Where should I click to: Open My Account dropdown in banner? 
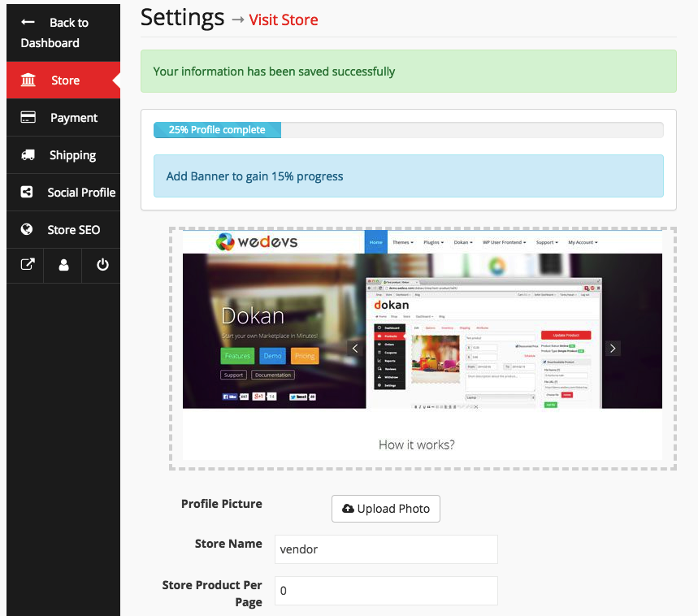(583, 242)
